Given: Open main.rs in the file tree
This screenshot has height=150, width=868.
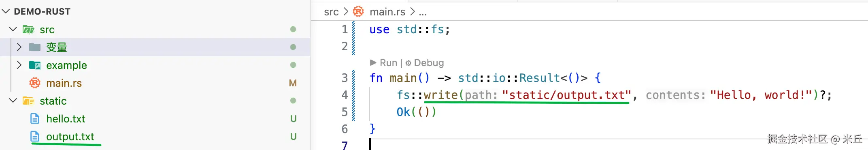Looking at the screenshot, I should [x=64, y=83].
